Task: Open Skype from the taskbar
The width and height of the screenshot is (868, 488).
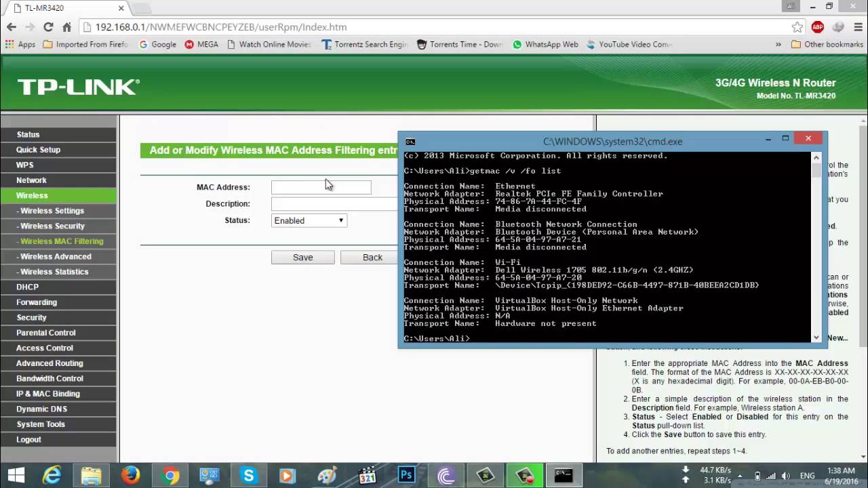Action: 249,476
